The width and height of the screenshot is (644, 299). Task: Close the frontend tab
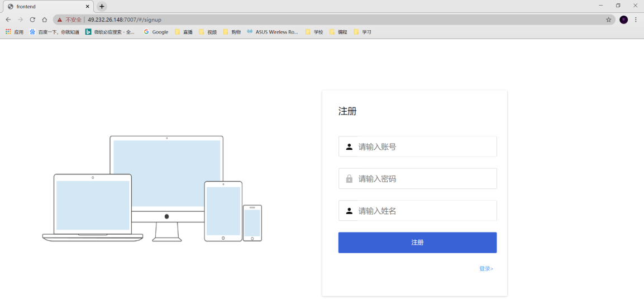tap(88, 7)
